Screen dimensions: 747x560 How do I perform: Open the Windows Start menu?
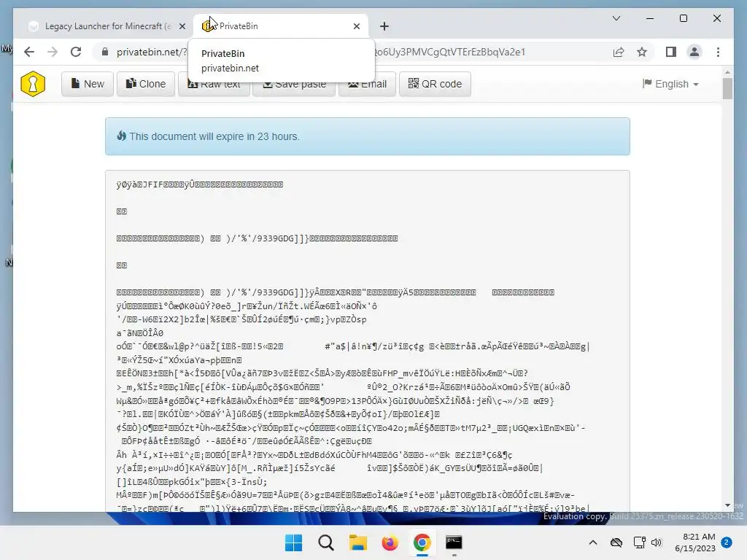click(x=293, y=542)
